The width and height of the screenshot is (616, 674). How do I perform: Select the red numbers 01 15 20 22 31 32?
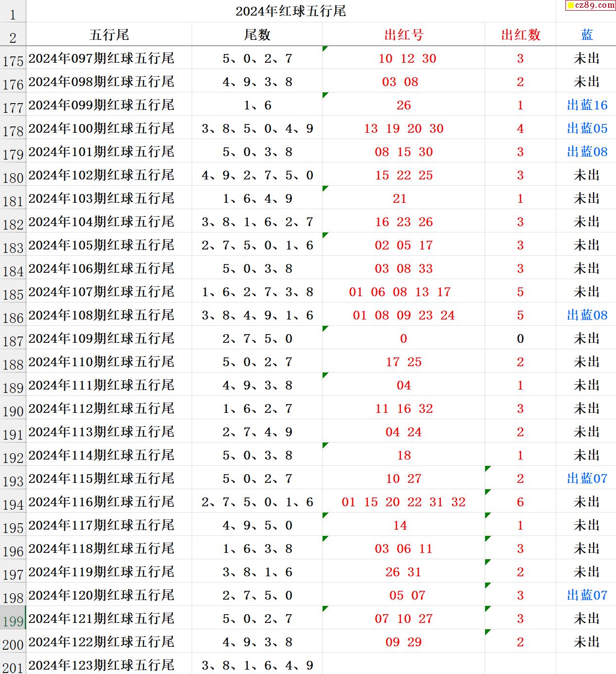pyautogui.click(x=403, y=502)
